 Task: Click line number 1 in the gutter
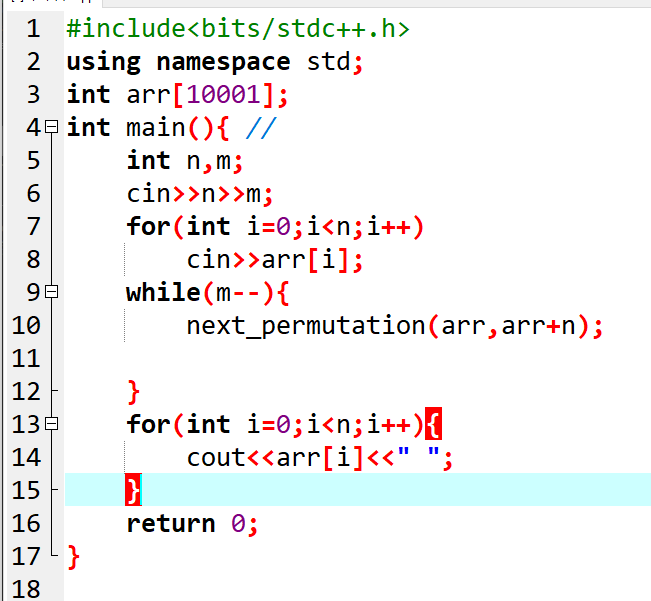coord(32,30)
